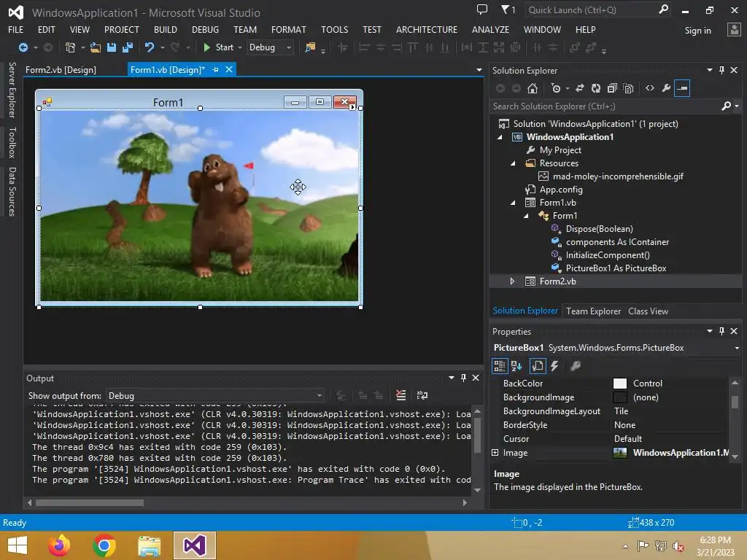Click the Sign in link
This screenshot has height=560, width=747.
(697, 31)
